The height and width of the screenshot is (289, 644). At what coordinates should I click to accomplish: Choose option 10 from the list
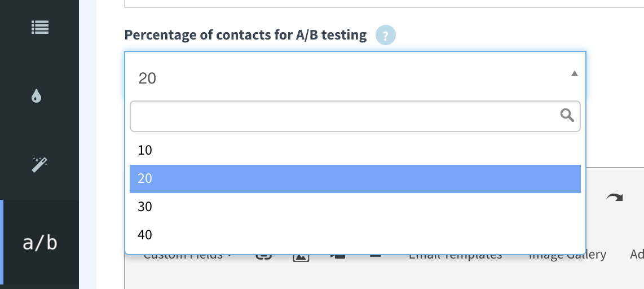pos(355,151)
